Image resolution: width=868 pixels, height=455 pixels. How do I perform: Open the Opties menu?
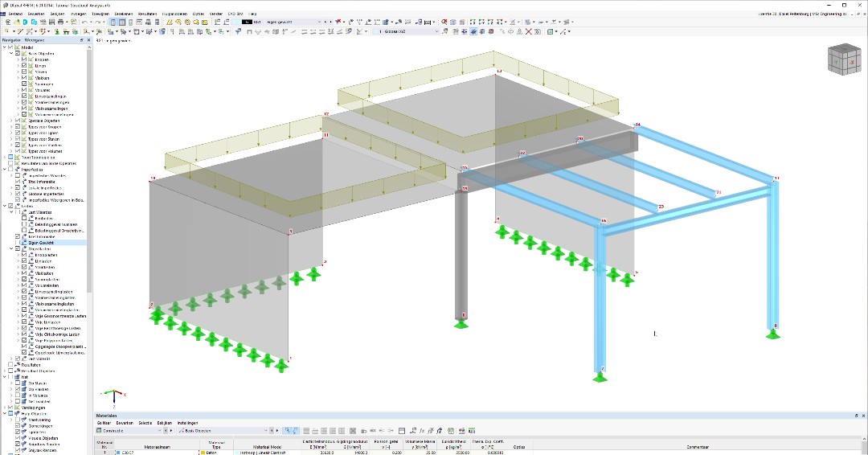(199, 14)
